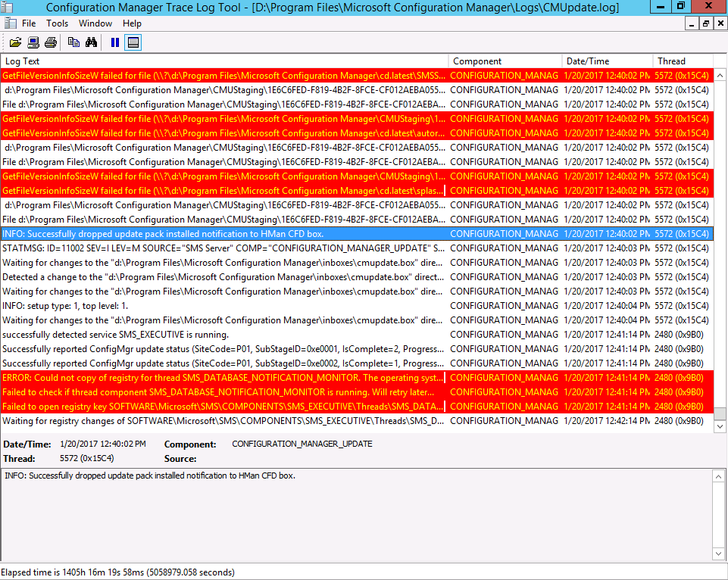Image resolution: width=728 pixels, height=580 pixels.
Task: Select the 'ERROR: Could not copy of registry' row
Action: click(357, 378)
